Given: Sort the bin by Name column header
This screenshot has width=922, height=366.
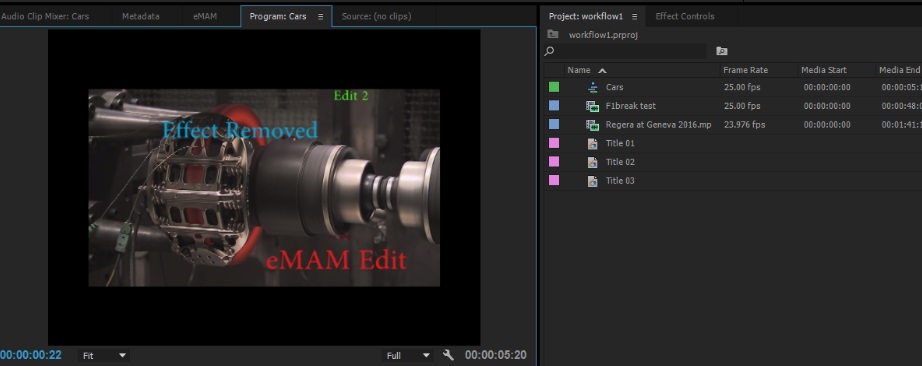Looking at the screenshot, I should pyautogui.click(x=579, y=70).
